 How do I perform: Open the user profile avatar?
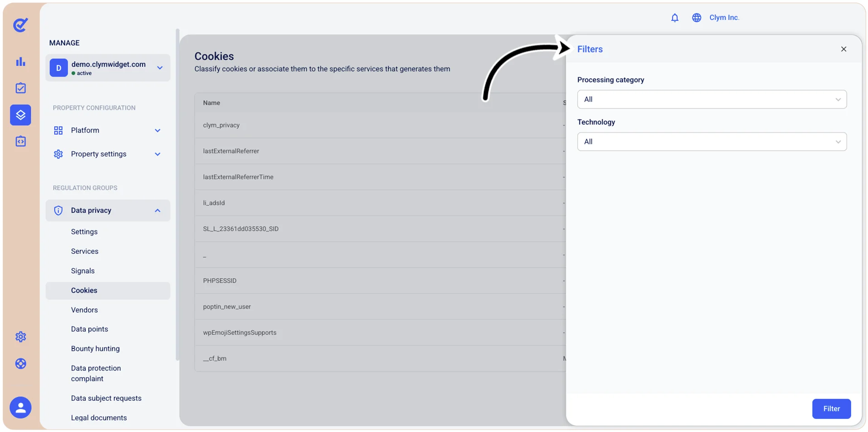tap(20, 408)
